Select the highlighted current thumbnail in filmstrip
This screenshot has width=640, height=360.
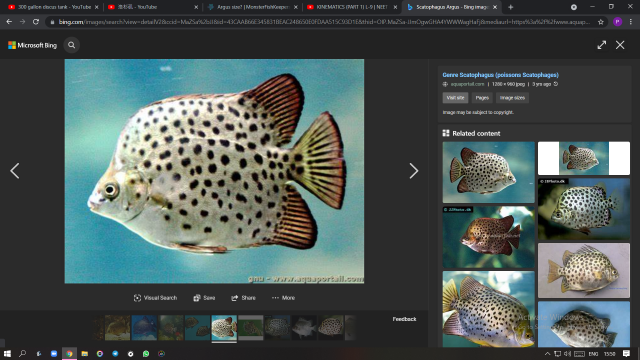224,328
